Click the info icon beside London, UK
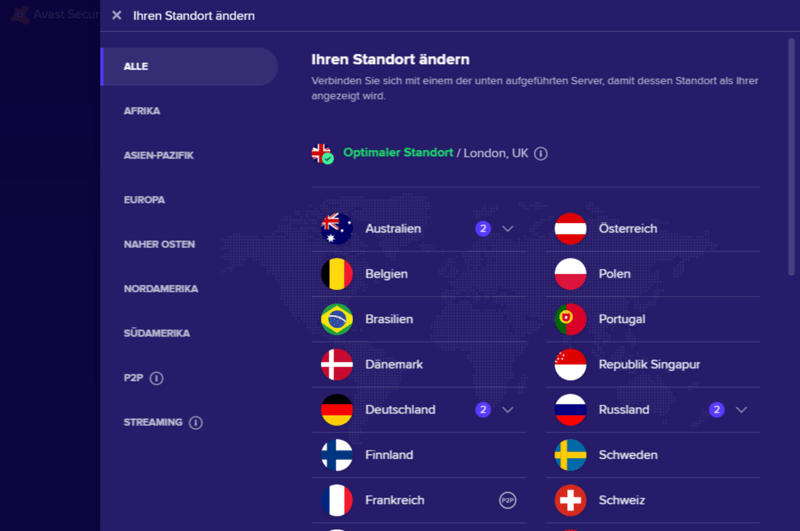Screen dimensions: 800x531 point(541,154)
